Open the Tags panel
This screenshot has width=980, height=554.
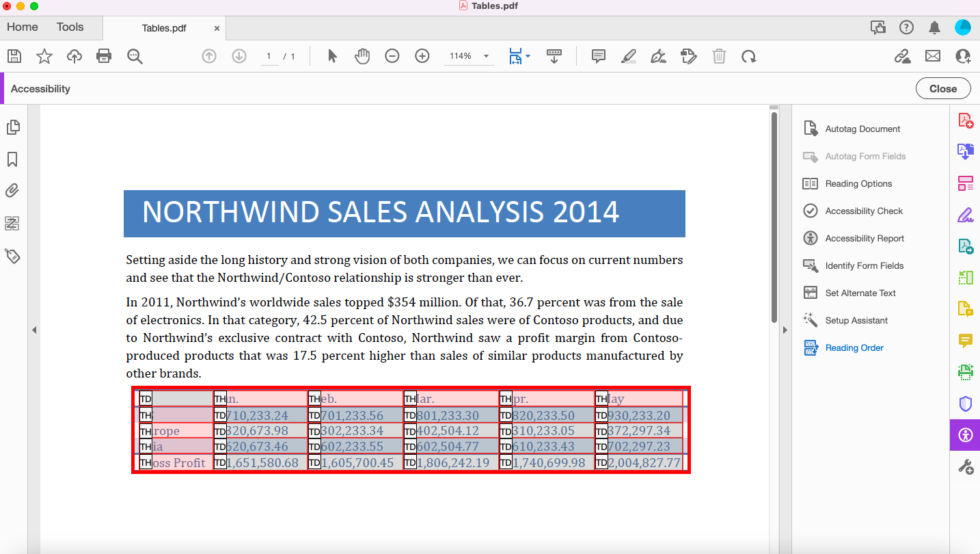tap(12, 256)
